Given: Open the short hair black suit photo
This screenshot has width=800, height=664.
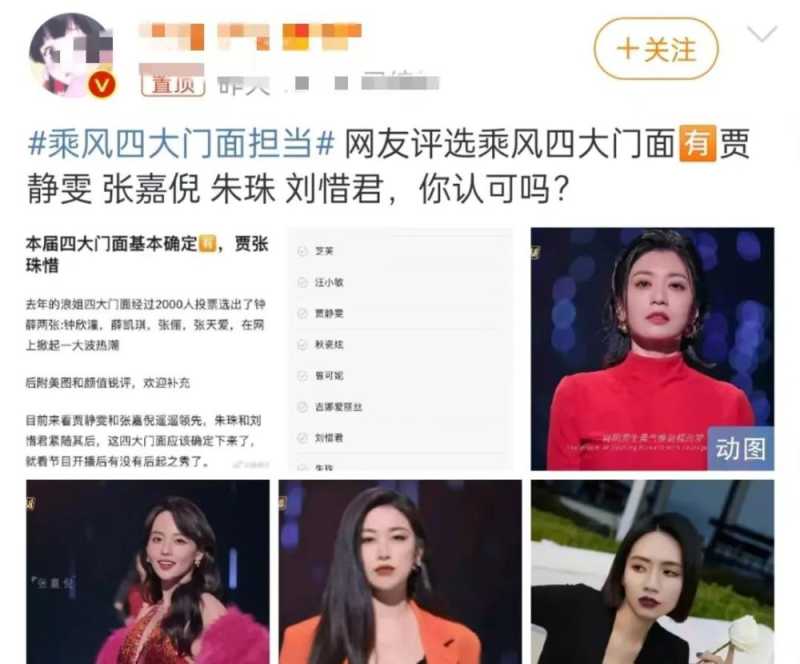Looking at the screenshot, I should point(652,572).
